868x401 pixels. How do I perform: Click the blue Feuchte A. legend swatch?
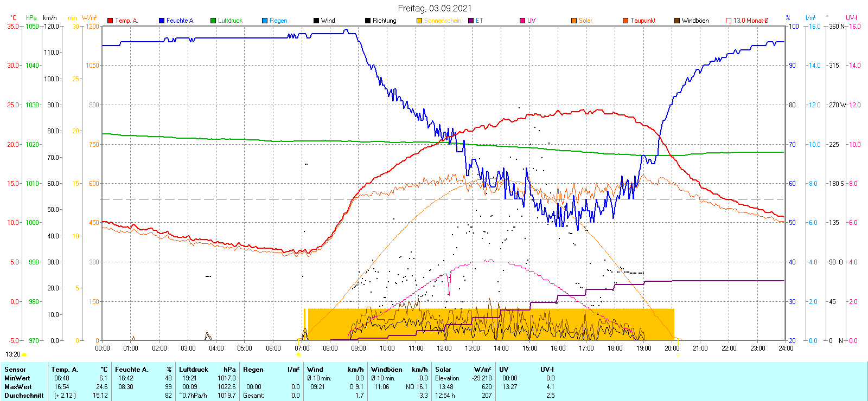pyautogui.click(x=162, y=21)
